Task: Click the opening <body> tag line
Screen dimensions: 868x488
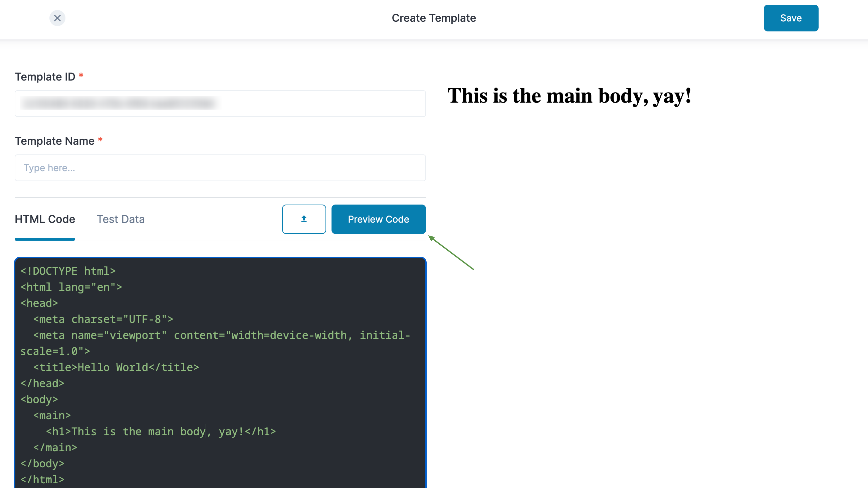Action: pyautogui.click(x=39, y=399)
